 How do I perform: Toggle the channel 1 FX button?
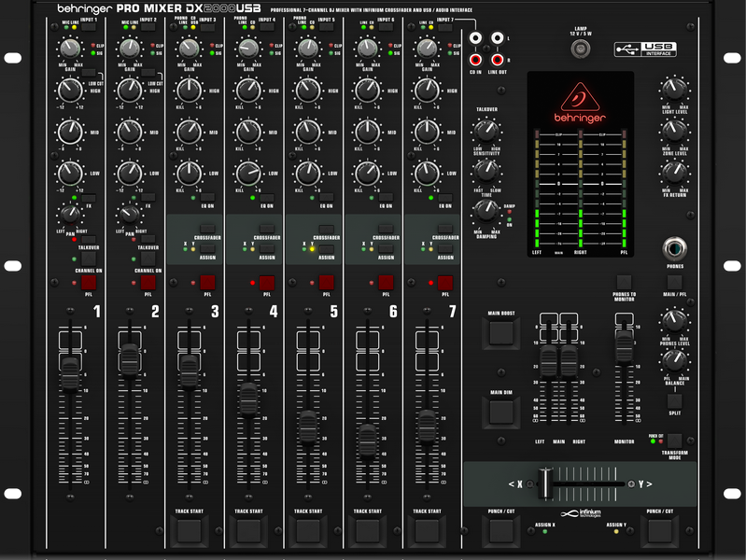[x=89, y=198]
